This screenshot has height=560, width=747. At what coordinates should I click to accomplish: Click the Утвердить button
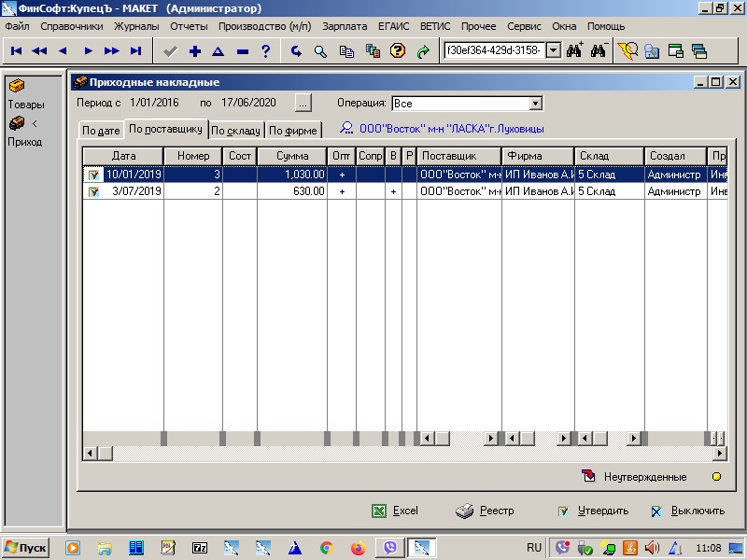593,511
